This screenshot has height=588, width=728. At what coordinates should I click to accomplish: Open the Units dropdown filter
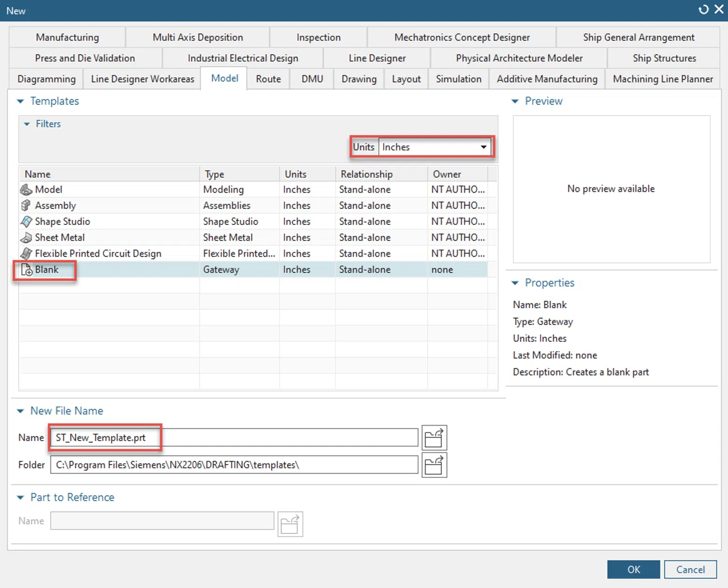coord(435,147)
